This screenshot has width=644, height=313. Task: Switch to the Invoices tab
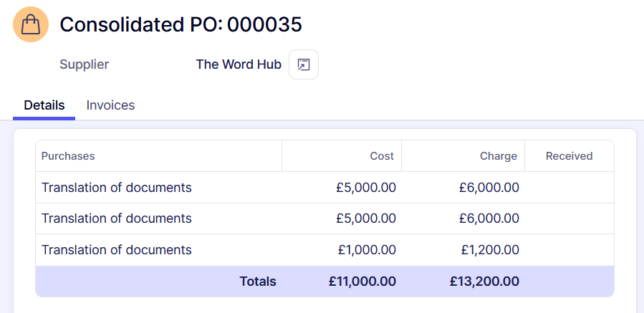point(110,105)
